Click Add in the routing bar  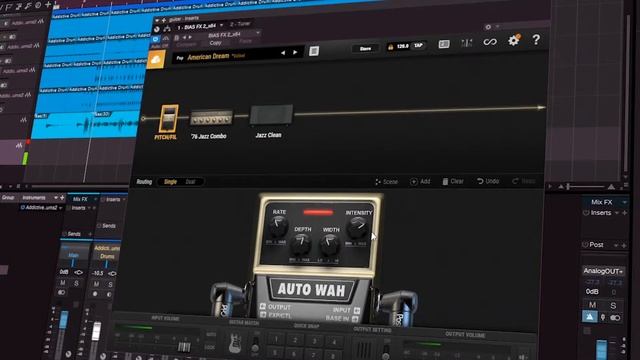[420, 181]
